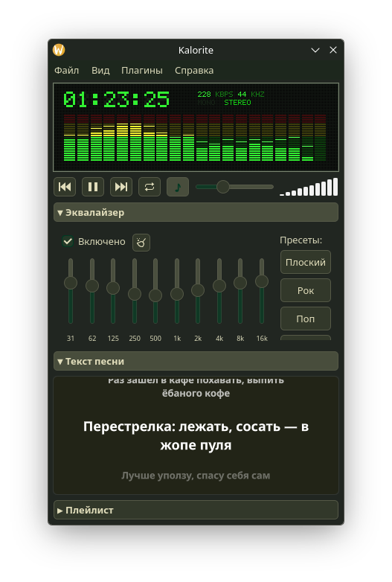Viewport: 392px width, 582px height.
Task: Click the equalizer reset icon button
Action: [x=141, y=243]
